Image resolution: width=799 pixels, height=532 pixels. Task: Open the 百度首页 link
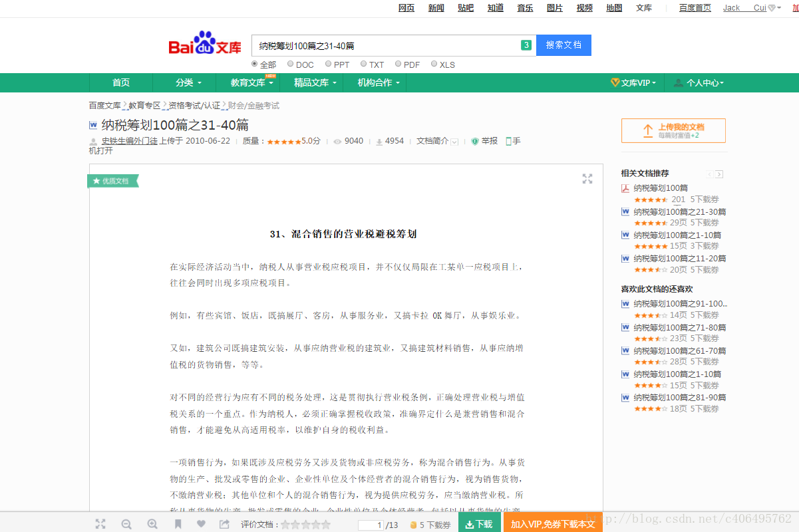[695, 8]
